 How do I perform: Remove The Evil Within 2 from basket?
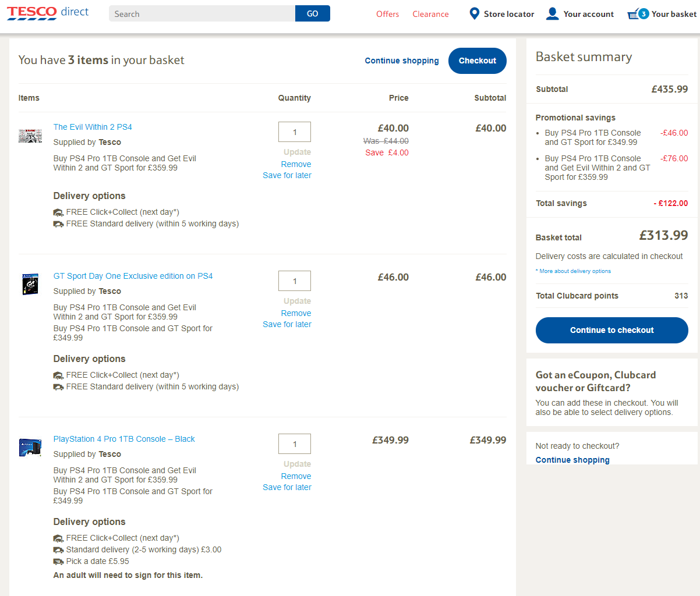tap(296, 164)
